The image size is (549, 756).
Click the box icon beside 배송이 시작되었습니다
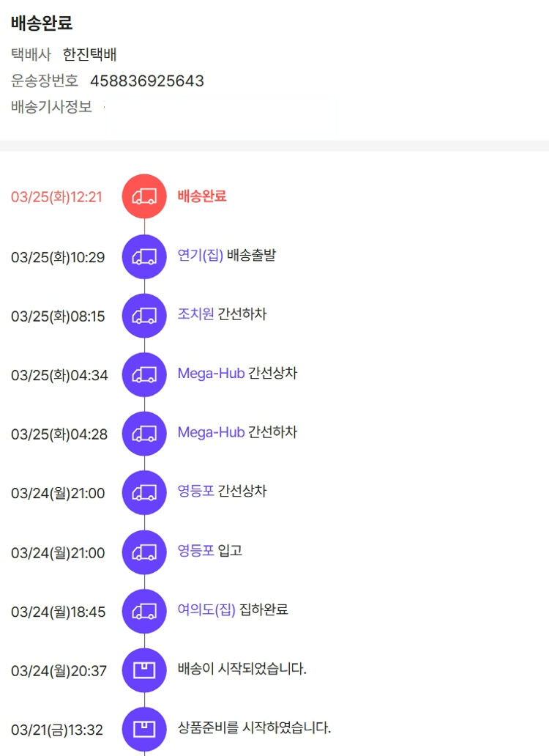(x=144, y=670)
